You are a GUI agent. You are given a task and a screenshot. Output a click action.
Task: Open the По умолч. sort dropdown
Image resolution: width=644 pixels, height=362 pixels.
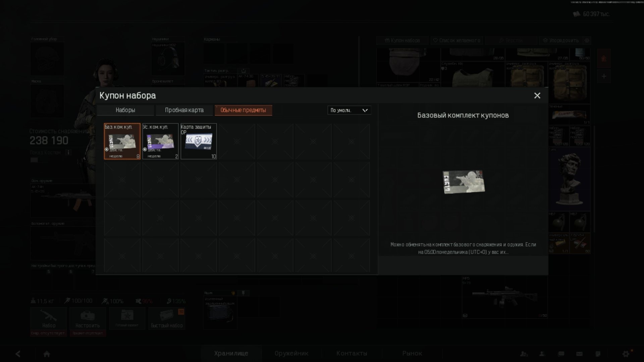point(349,110)
